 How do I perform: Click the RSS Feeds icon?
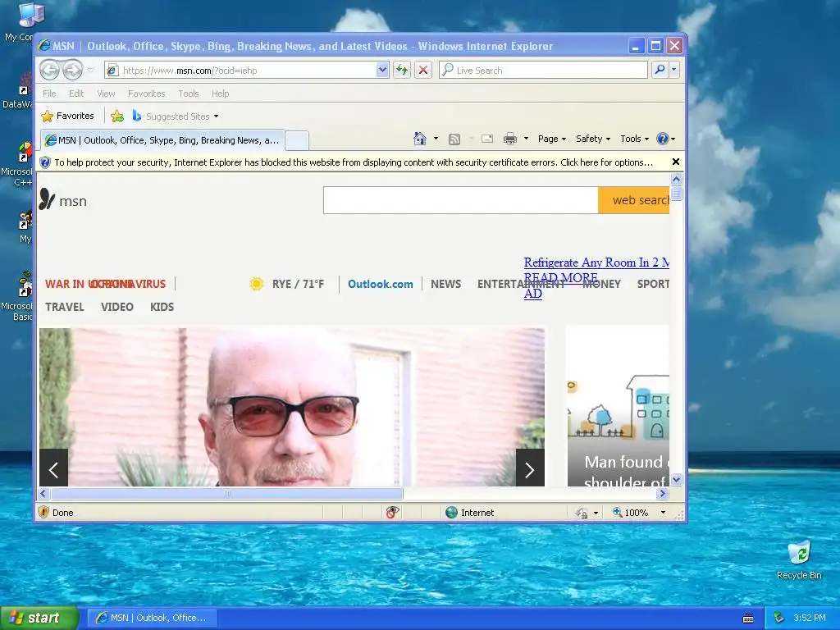(x=454, y=139)
